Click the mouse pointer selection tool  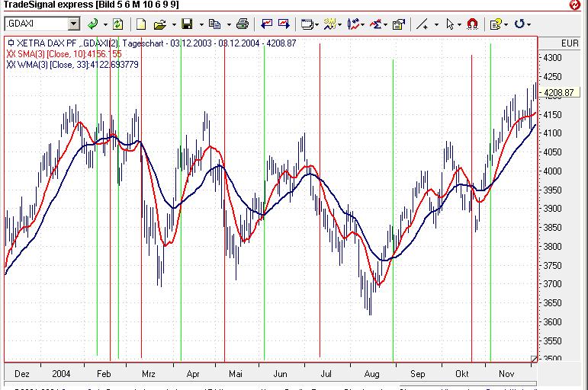(x=450, y=24)
